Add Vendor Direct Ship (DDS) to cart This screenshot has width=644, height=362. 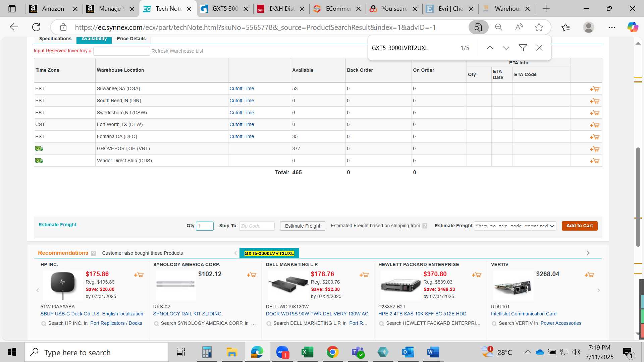point(594,161)
